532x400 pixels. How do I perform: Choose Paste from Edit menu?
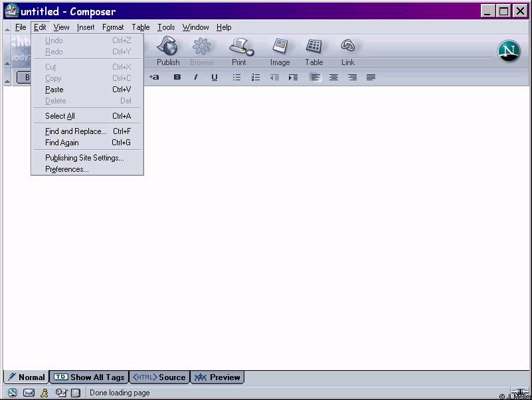[88, 90]
